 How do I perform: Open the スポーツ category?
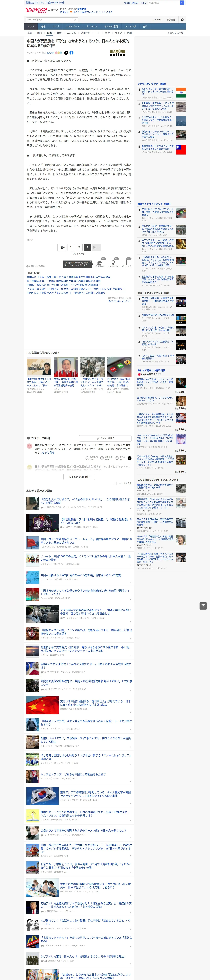pyautogui.click(x=86, y=33)
